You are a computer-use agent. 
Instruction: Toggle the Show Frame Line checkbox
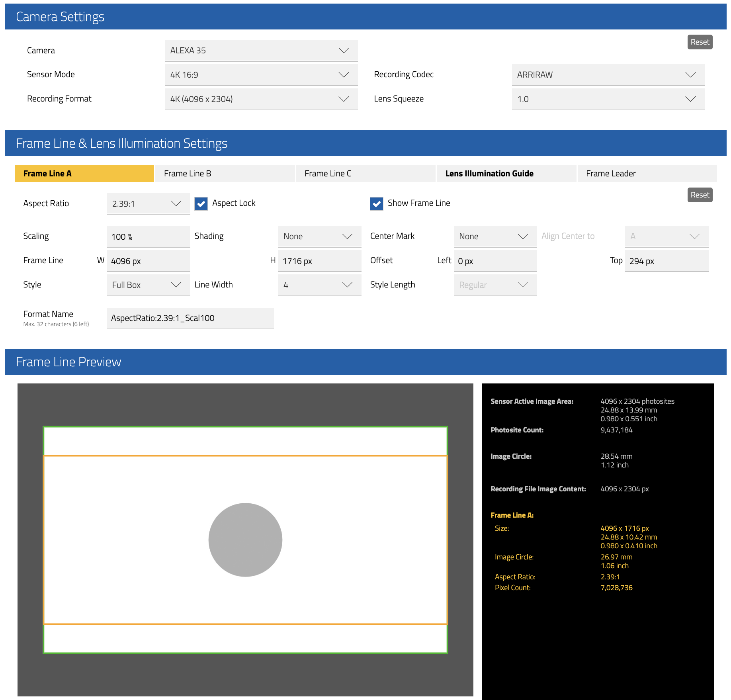(x=377, y=204)
